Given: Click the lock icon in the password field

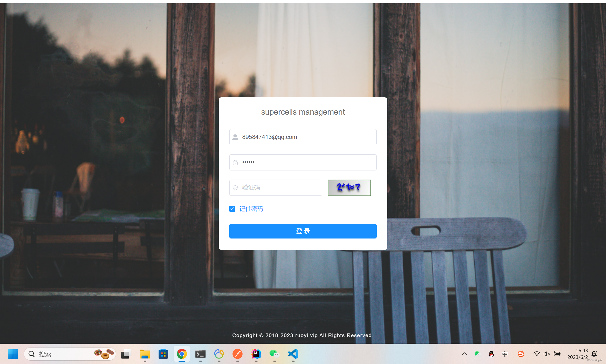Looking at the screenshot, I should [x=235, y=162].
